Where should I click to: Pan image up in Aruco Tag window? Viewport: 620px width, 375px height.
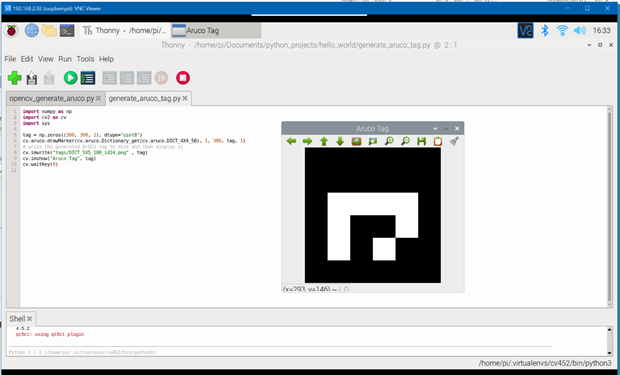pos(324,141)
